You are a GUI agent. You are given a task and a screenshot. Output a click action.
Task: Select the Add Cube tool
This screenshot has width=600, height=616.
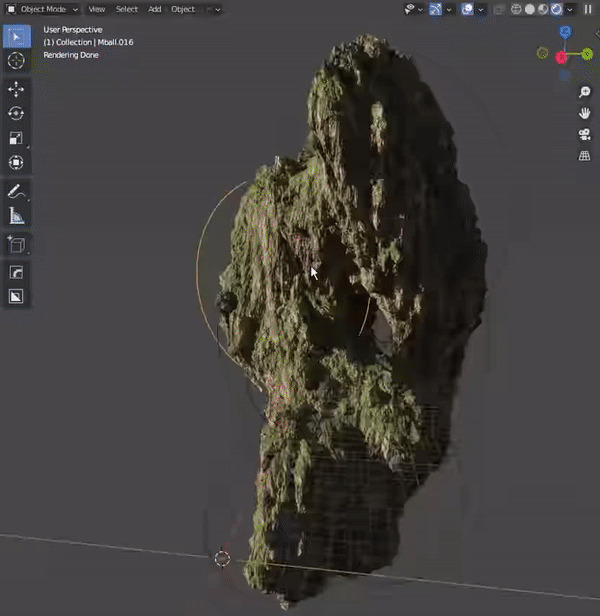coord(17,244)
